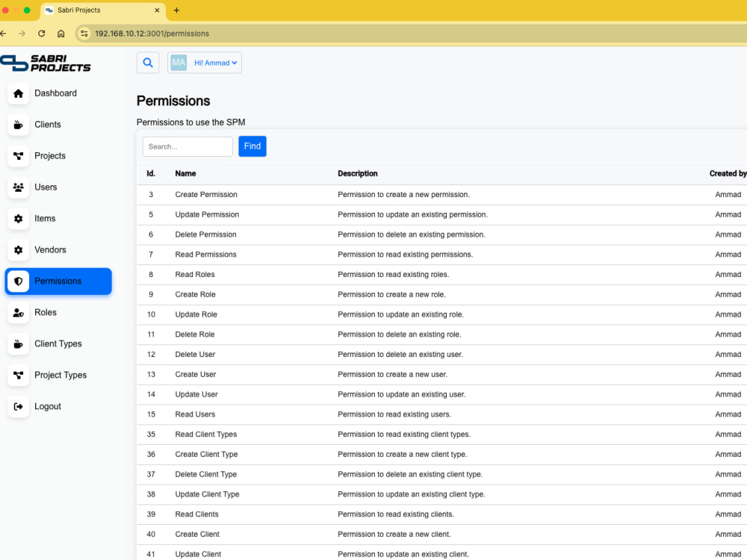The height and width of the screenshot is (560, 747).
Task: Open Dashboard from the sidebar
Action: pos(55,93)
